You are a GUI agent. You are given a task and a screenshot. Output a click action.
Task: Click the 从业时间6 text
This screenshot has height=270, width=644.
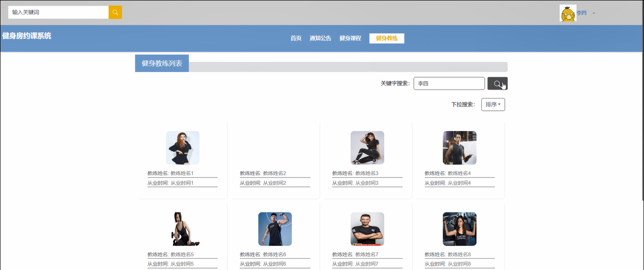(x=274, y=264)
